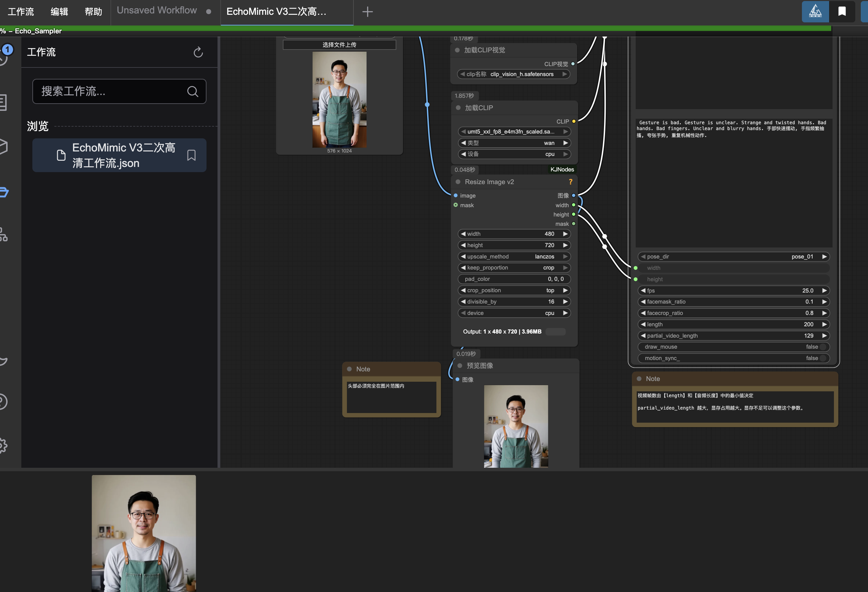Toggle draw_mouse false switch
The width and height of the screenshot is (868, 592).
tap(822, 347)
